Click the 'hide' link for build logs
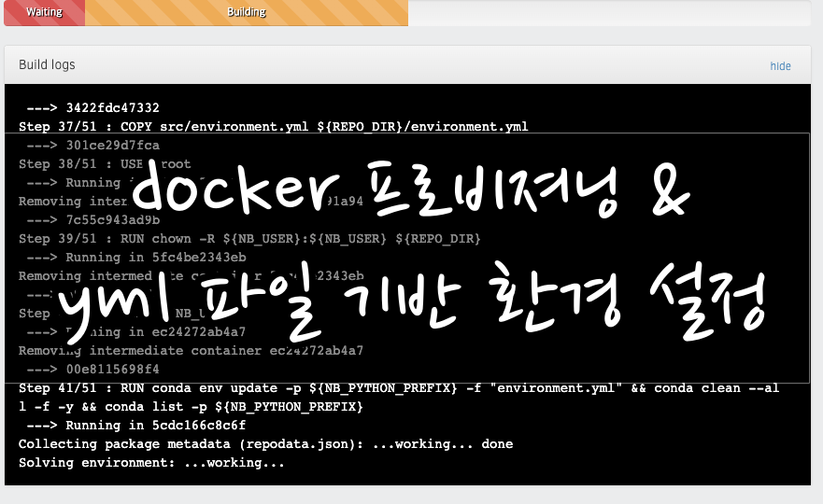This screenshot has width=823, height=504. coord(780,66)
